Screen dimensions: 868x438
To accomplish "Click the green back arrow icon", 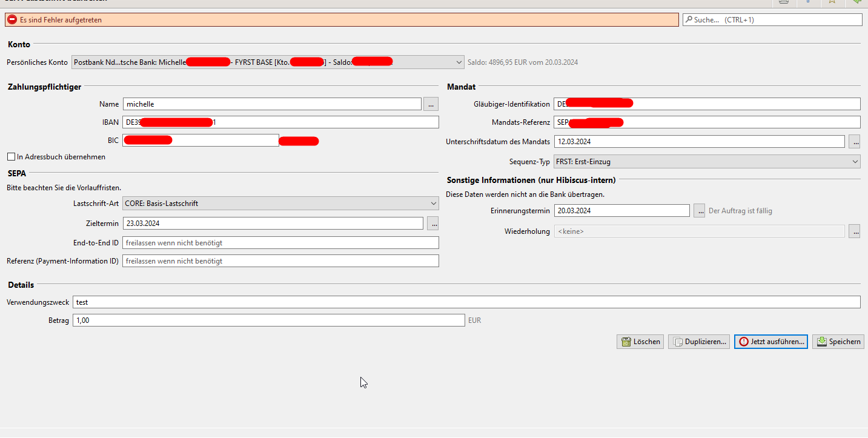I will click(856, 2).
